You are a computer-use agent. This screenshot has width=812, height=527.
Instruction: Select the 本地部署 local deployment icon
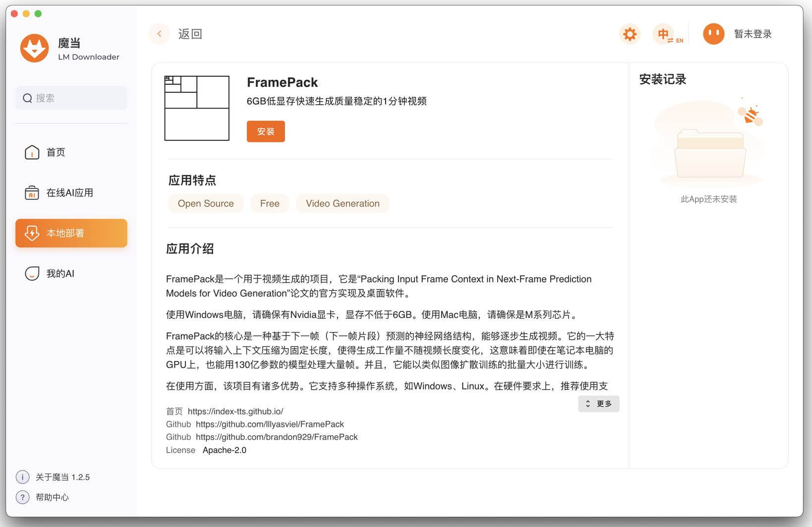point(32,233)
